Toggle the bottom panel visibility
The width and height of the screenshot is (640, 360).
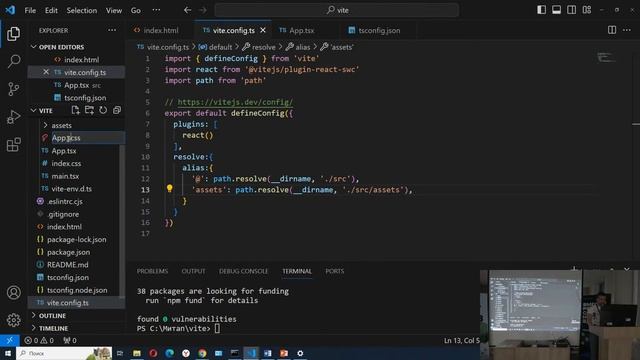click(x=556, y=10)
